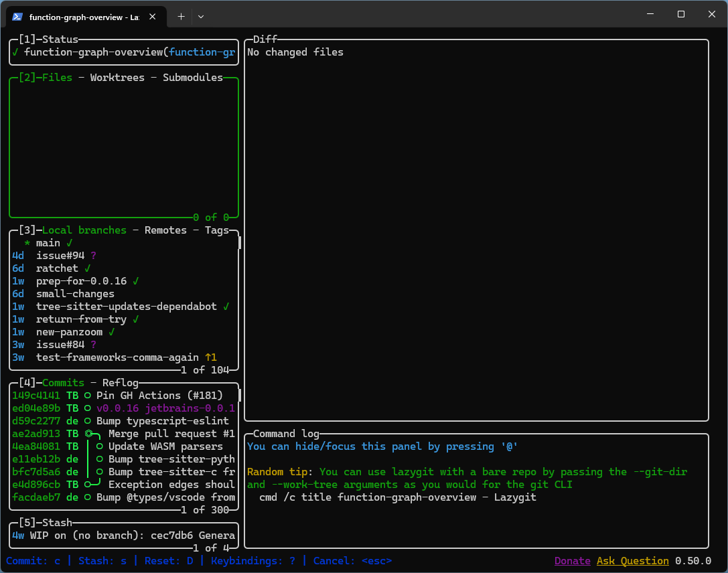
Task: Select the issue#94 branch
Action: tap(125, 256)
